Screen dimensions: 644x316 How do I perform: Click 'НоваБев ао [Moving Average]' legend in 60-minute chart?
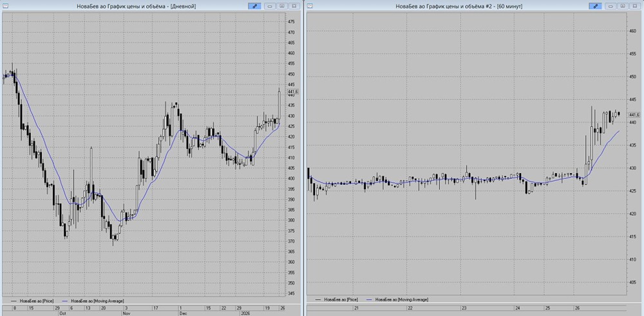tap(397, 299)
